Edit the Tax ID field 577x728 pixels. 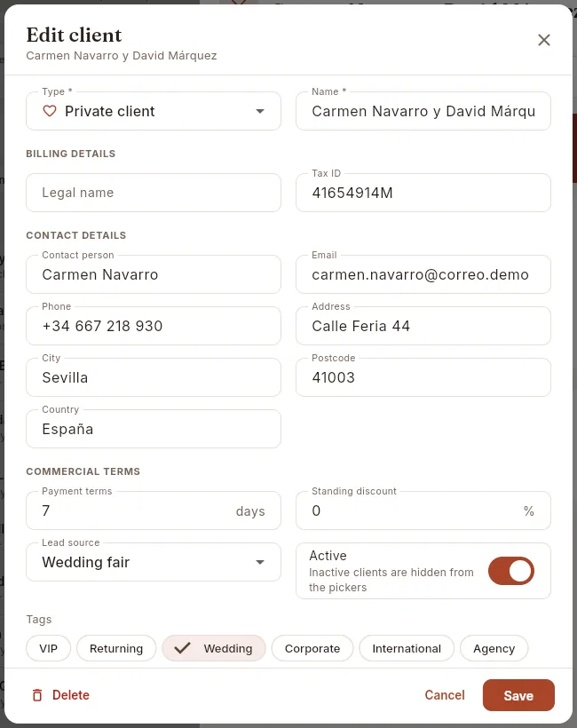pyautogui.click(x=423, y=193)
